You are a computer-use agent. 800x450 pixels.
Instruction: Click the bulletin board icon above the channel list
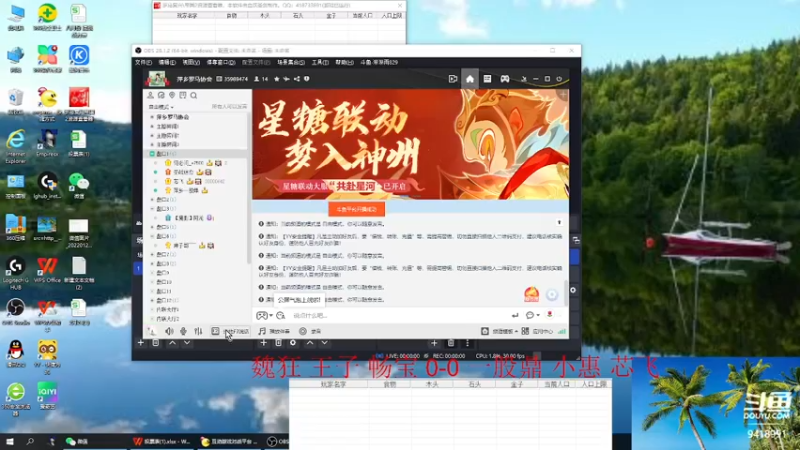point(183,95)
